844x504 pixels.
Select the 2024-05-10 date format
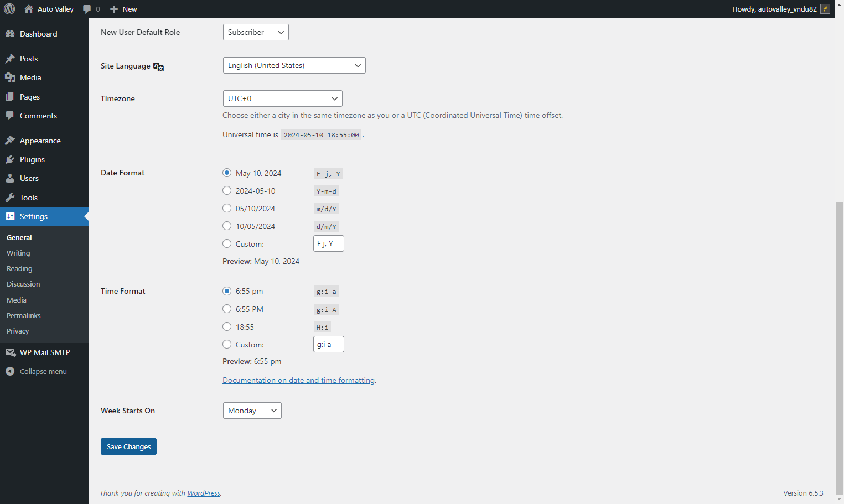point(227,191)
